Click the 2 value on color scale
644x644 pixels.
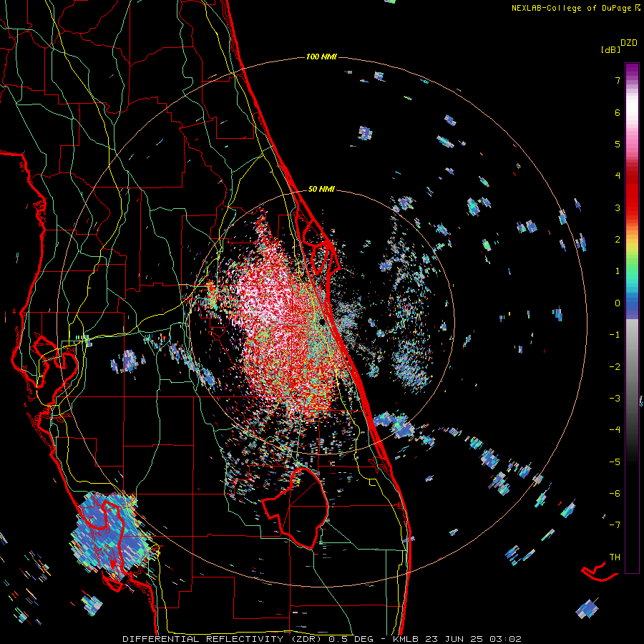(618, 240)
